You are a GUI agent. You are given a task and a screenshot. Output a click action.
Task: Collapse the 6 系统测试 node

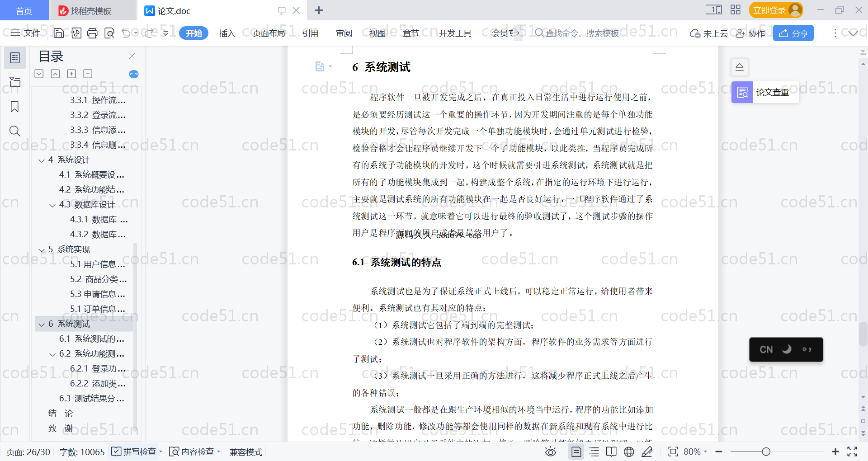point(42,325)
